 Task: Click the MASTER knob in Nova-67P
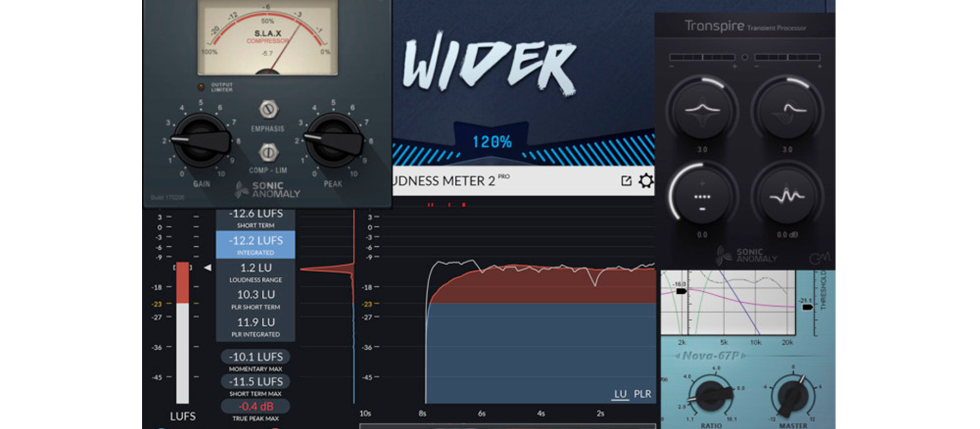pyautogui.click(x=793, y=396)
